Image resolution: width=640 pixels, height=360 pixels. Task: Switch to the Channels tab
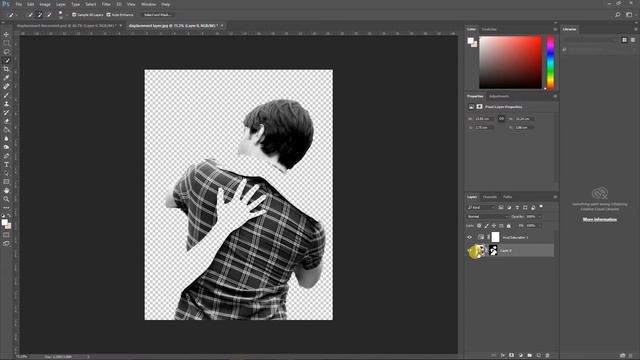(490, 197)
